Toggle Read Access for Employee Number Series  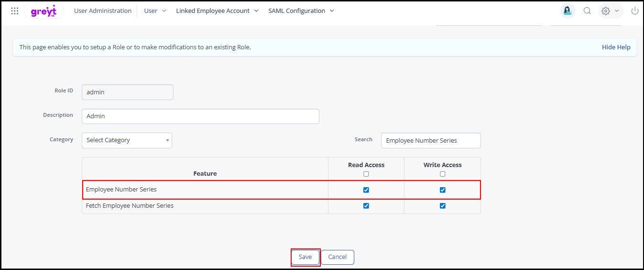point(366,190)
